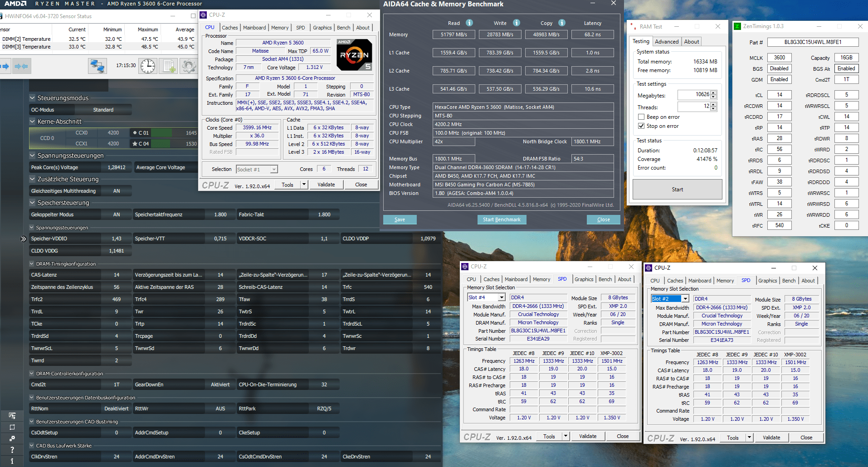Viewport: 868px width, 467px height.
Task: Open the About tab in RAM Test
Action: [x=692, y=42]
